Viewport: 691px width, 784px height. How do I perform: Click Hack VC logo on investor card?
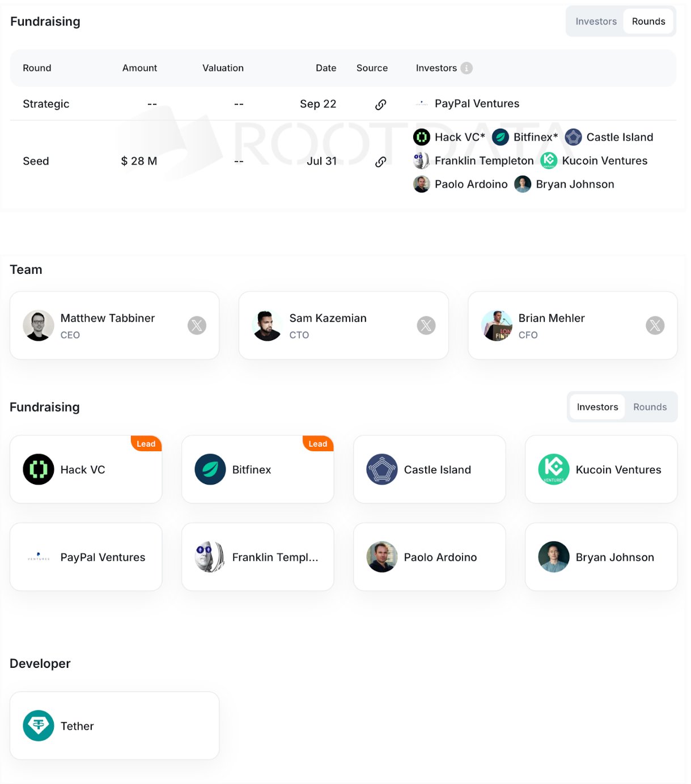(39, 469)
